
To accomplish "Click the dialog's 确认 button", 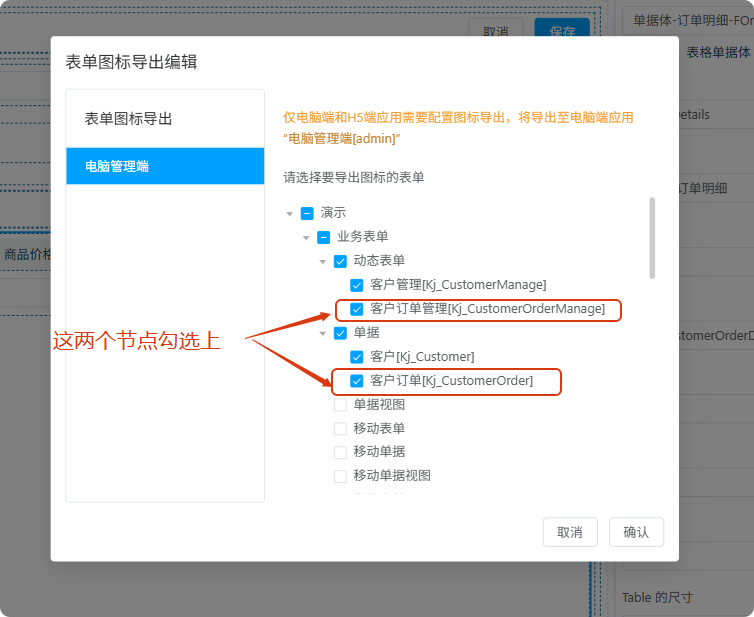I will click(636, 532).
